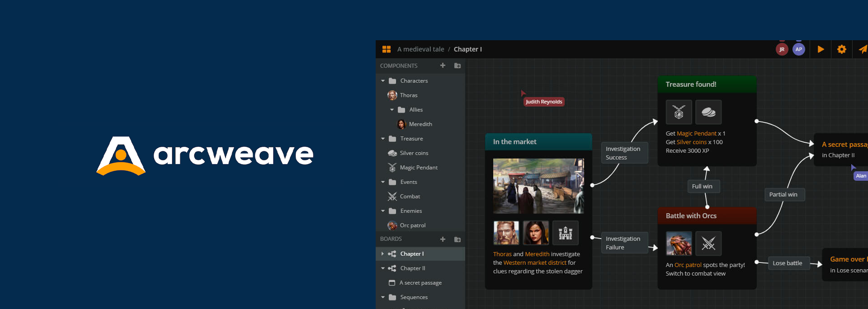The image size is (868, 309).
Task: Expand the Chapter I board
Action: tap(382, 254)
